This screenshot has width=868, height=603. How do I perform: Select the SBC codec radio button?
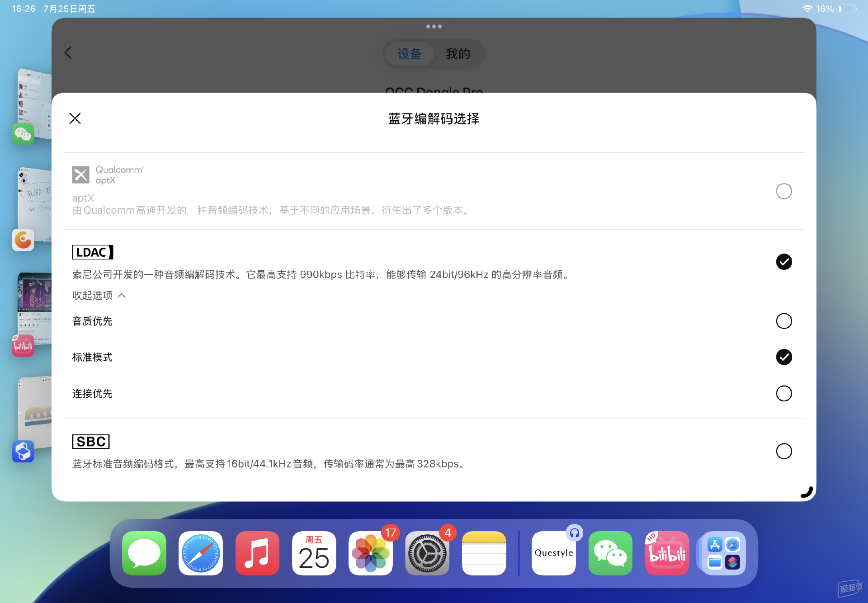pos(784,451)
